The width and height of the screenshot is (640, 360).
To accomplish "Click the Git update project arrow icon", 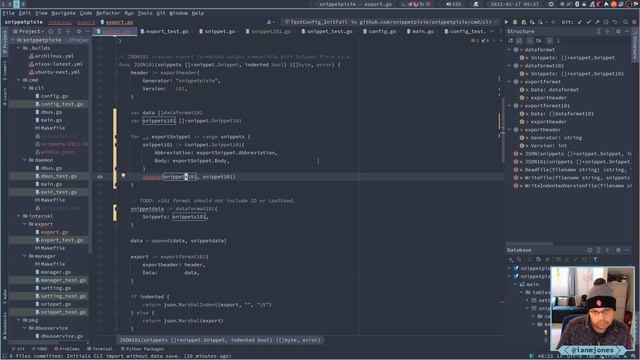I will click(x=580, y=22).
